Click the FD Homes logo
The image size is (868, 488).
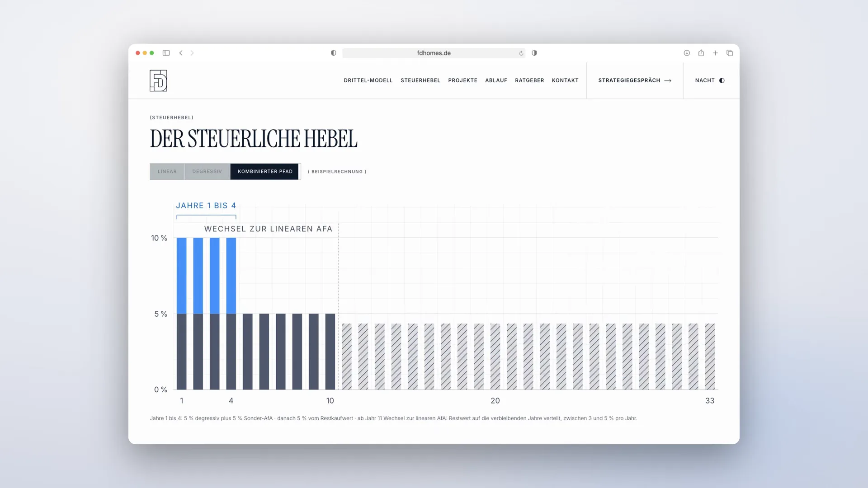(158, 80)
